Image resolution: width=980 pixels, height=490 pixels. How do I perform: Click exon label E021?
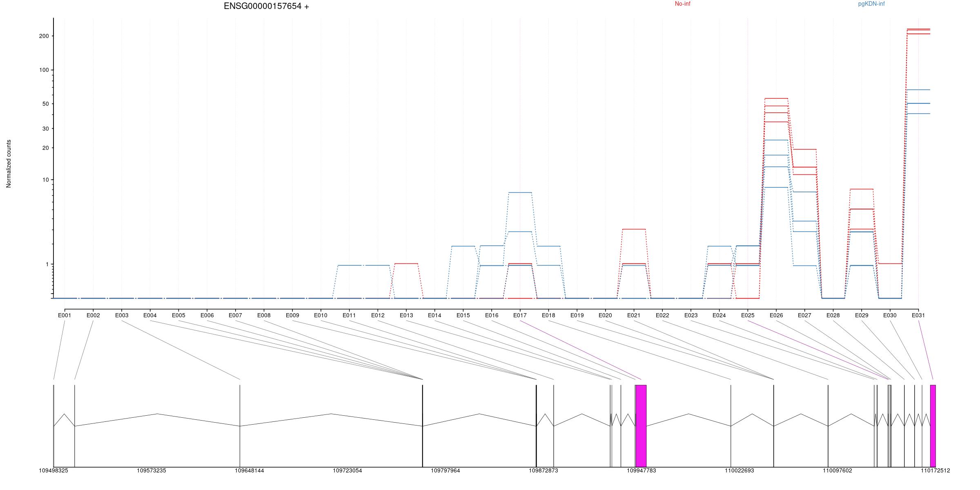point(634,315)
